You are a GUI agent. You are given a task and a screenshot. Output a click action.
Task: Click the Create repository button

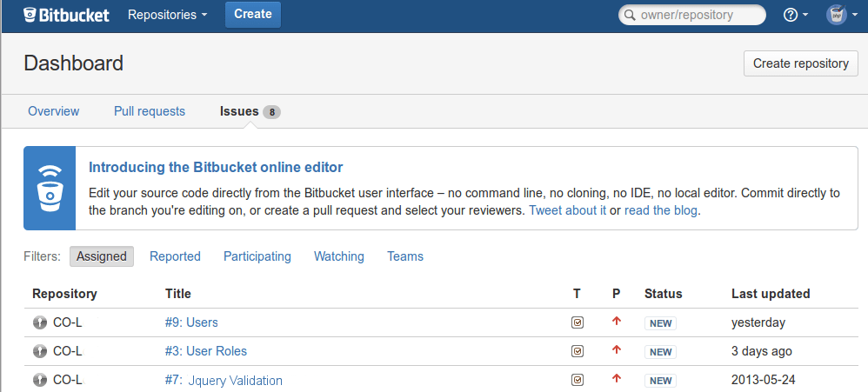point(800,63)
